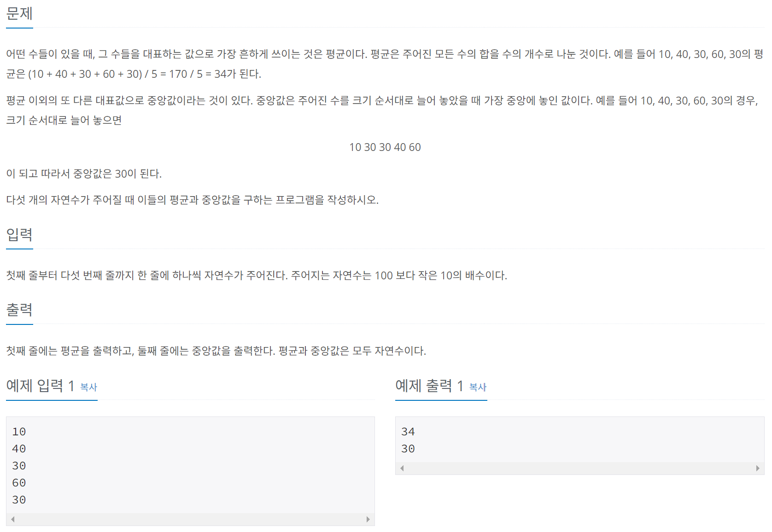Click left scroll arrow in sample output box
This screenshot has width=772, height=532.
tap(402, 468)
